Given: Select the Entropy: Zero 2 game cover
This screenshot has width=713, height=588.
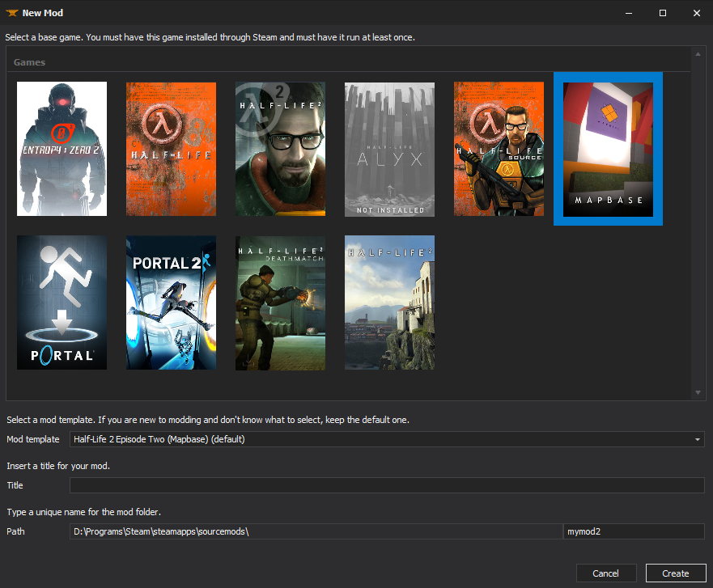Looking at the screenshot, I should coord(62,148).
